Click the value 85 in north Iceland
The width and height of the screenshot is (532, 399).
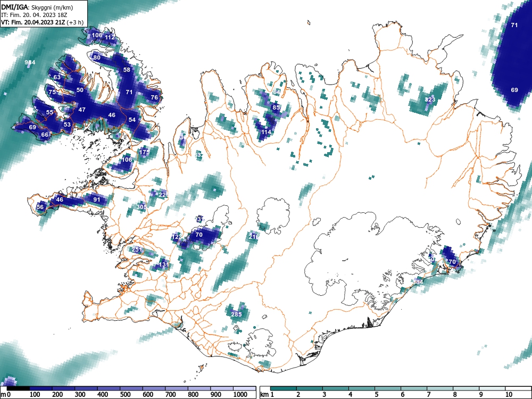(276, 107)
